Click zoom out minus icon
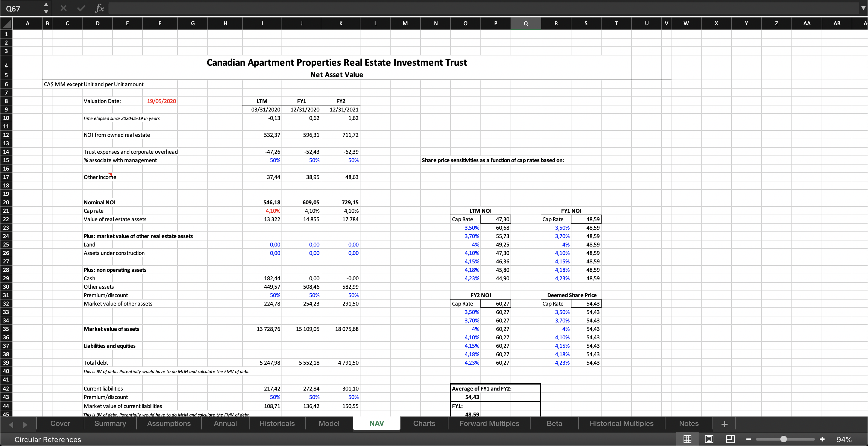 [748, 439]
